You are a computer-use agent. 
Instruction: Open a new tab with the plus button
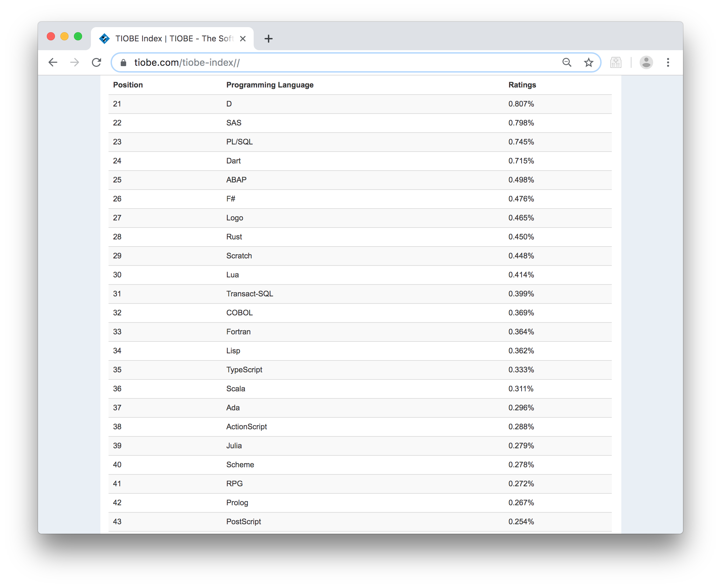[268, 39]
